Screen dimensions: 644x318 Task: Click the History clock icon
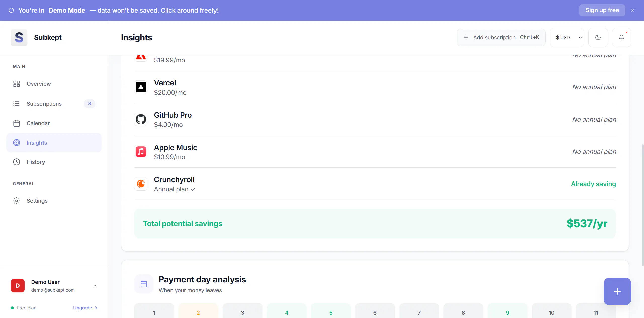tap(17, 162)
